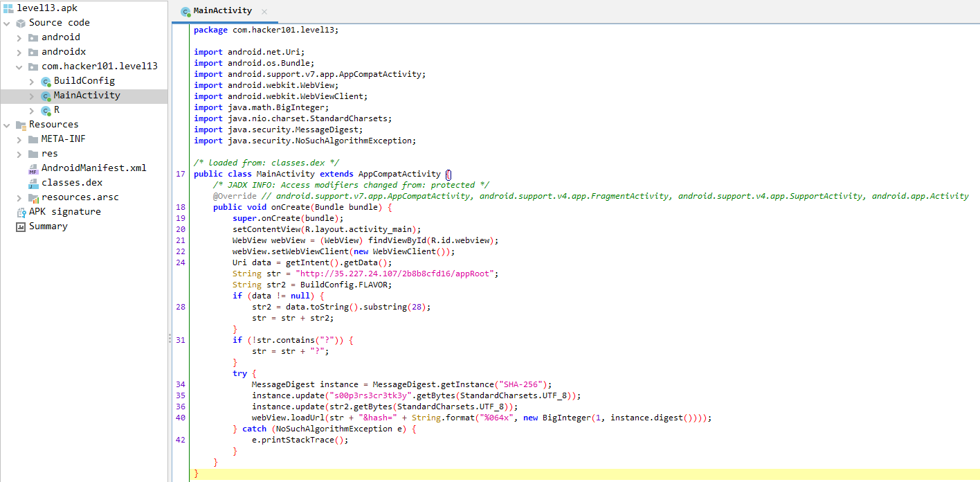Click line number 40 in the gutter
980x482 pixels.
tap(181, 418)
